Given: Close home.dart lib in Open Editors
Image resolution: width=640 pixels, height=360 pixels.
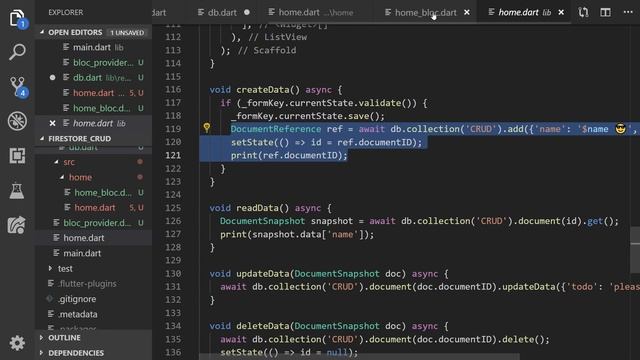Looking at the screenshot, I should coord(52,123).
